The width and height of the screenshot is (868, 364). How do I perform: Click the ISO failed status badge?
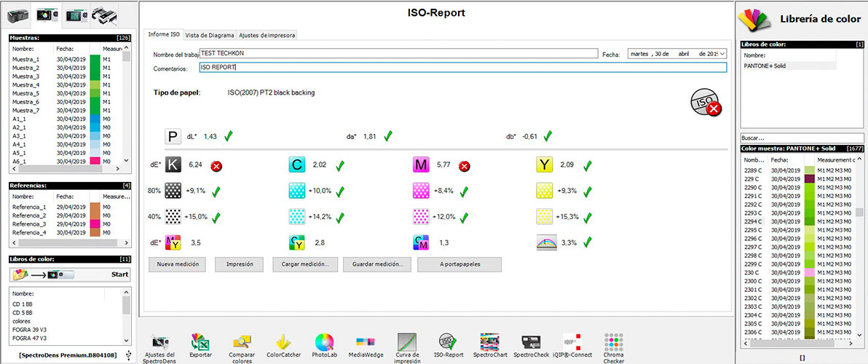706,103
